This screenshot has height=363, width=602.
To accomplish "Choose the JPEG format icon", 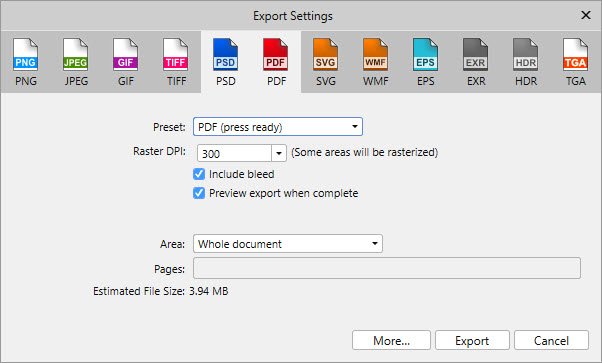I will [x=76, y=61].
